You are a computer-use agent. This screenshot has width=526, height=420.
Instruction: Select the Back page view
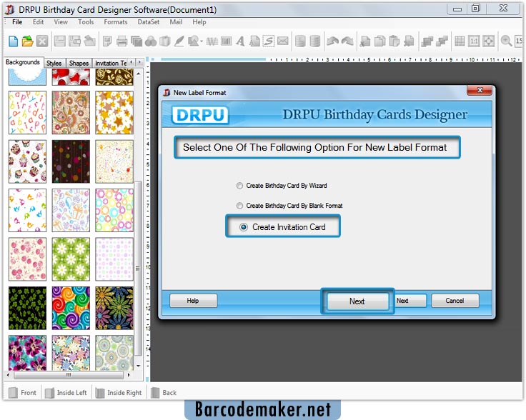(x=164, y=393)
